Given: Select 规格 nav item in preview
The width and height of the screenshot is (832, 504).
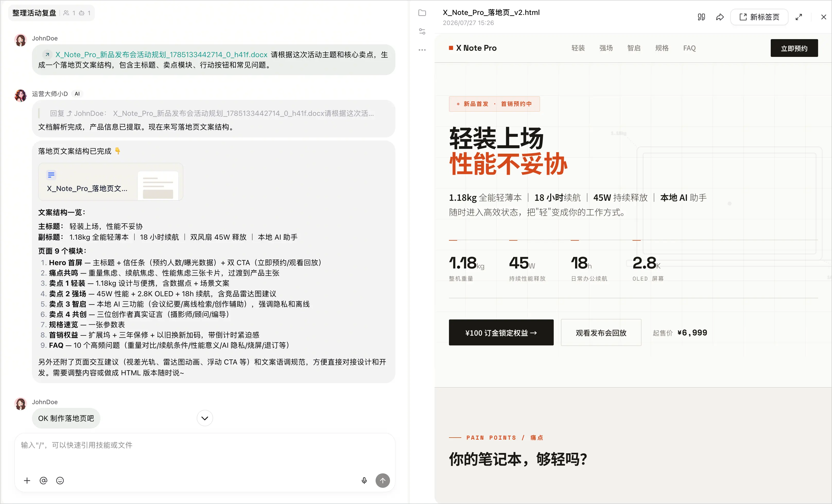Looking at the screenshot, I should coord(662,48).
